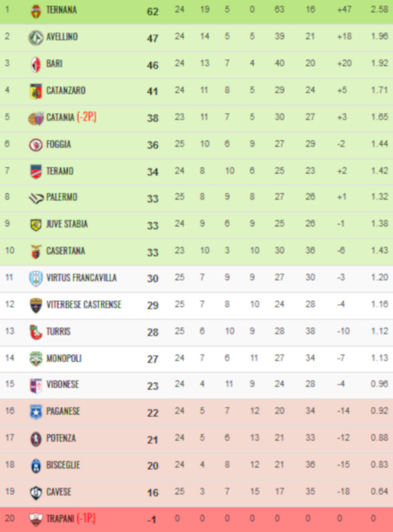This screenshot has height=532, width=393.
Task: Select the Cavese standings row position 19
Action: click(8, 491)
